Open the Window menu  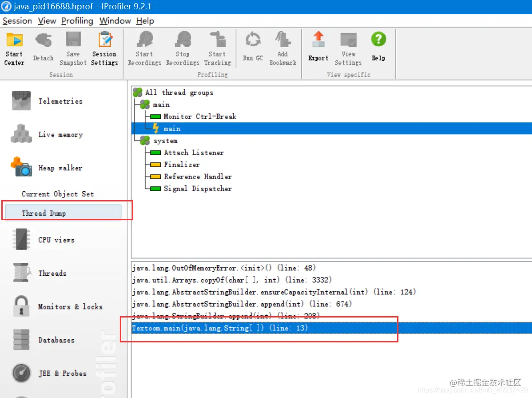coord(115,21)
